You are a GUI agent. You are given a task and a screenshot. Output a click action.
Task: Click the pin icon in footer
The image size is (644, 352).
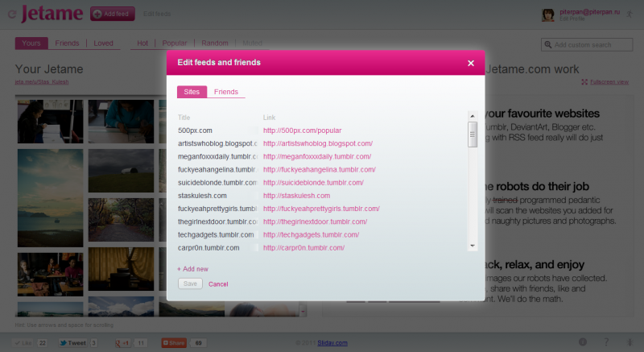click(630, 342)
